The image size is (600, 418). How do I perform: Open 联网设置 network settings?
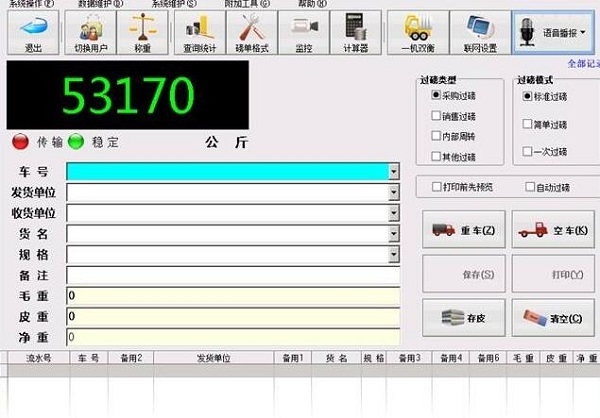pos(480,33)
